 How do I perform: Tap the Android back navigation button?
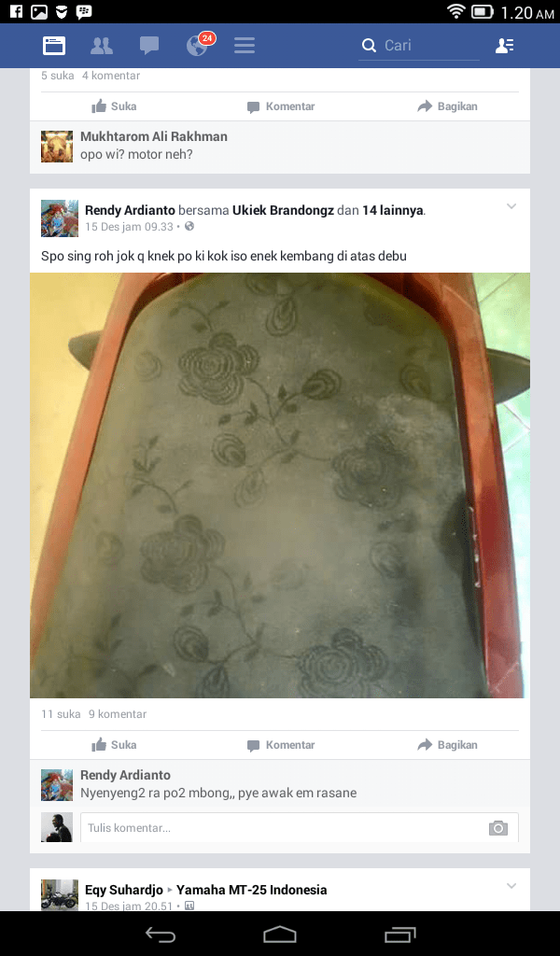point(161,934)
